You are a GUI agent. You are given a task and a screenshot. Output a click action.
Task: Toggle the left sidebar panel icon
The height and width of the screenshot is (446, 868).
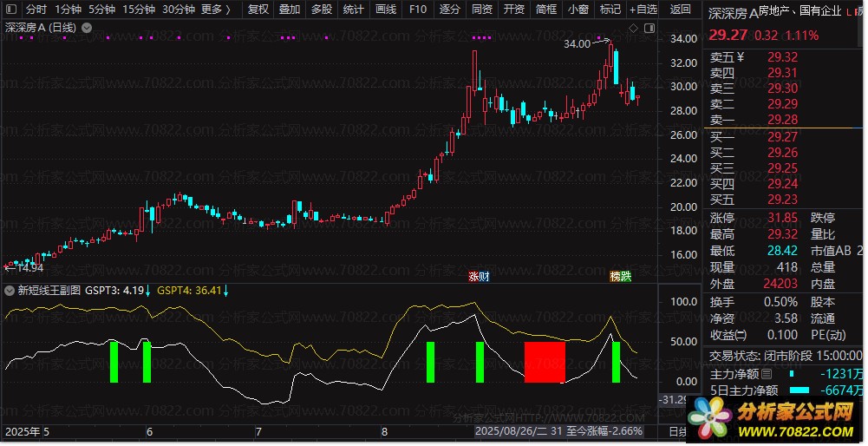pos(11,9)
